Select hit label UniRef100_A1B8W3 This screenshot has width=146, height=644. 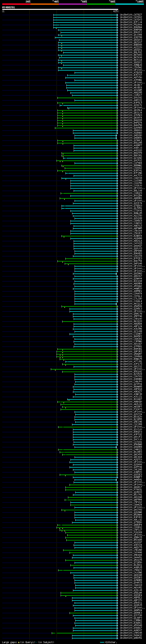131,133
